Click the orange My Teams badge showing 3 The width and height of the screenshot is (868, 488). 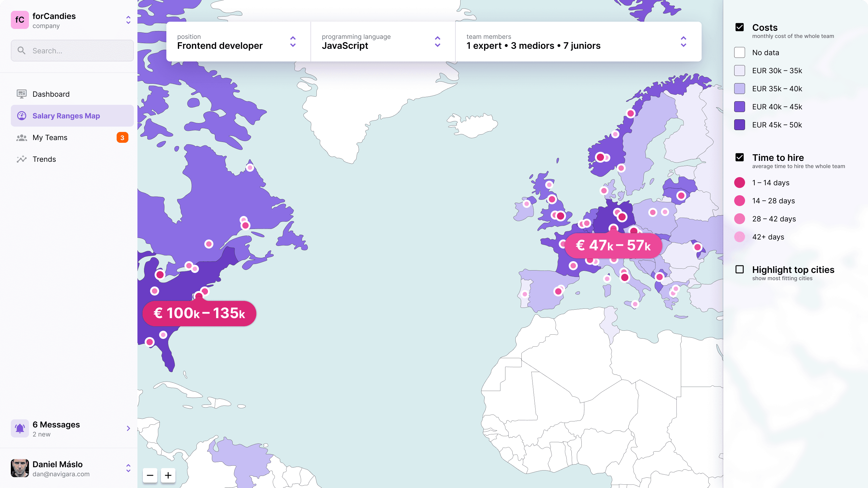pyautogui.click(x=122, y=137)
